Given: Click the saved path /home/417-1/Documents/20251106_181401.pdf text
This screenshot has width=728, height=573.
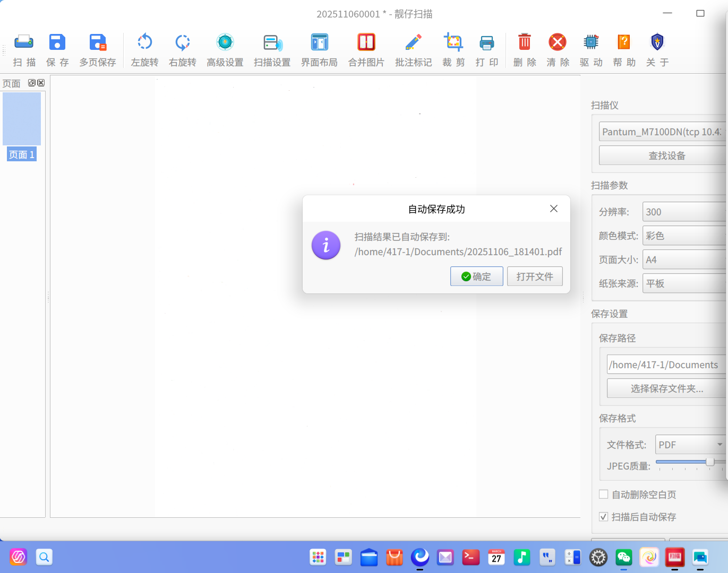Looking at the screenshot, I should pyautogui.click(x=458, y=251).
